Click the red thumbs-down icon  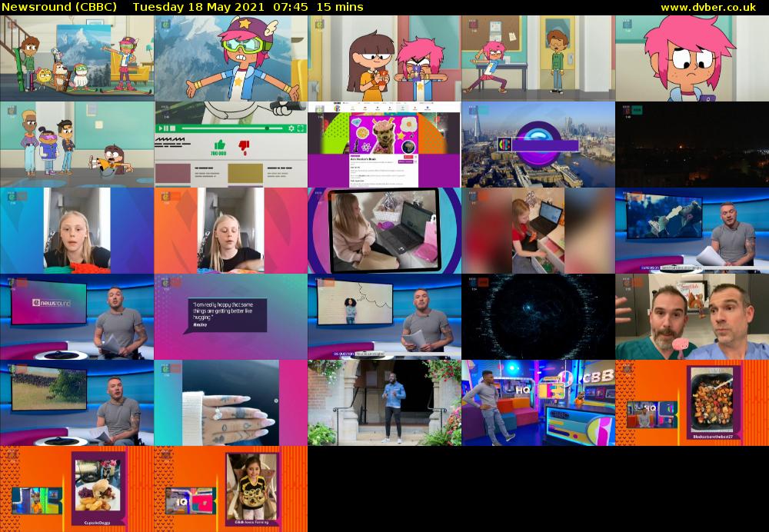tap(243, 145)
